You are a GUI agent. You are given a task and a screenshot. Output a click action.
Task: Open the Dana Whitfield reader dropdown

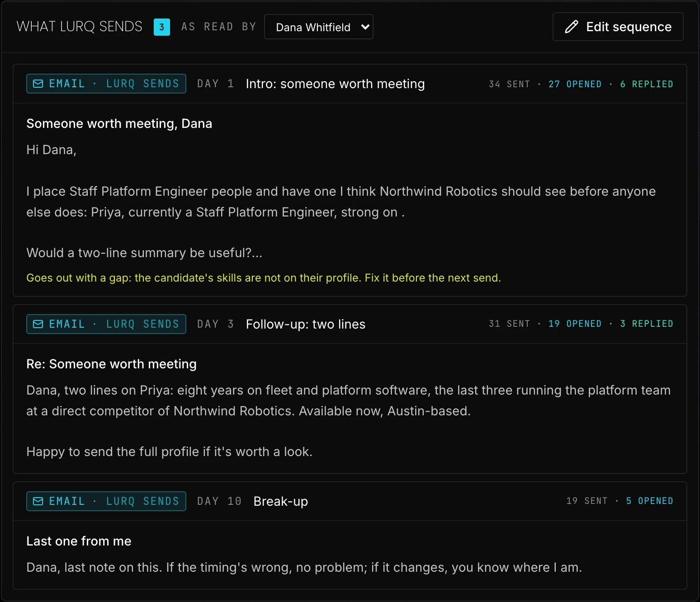319,27
